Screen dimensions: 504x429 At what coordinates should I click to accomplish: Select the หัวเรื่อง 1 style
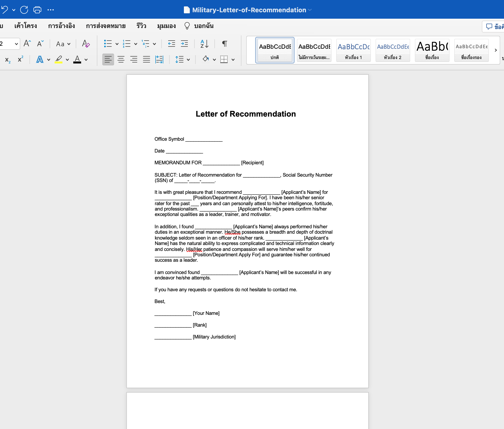pyautogui.click(x=353, y=50)
